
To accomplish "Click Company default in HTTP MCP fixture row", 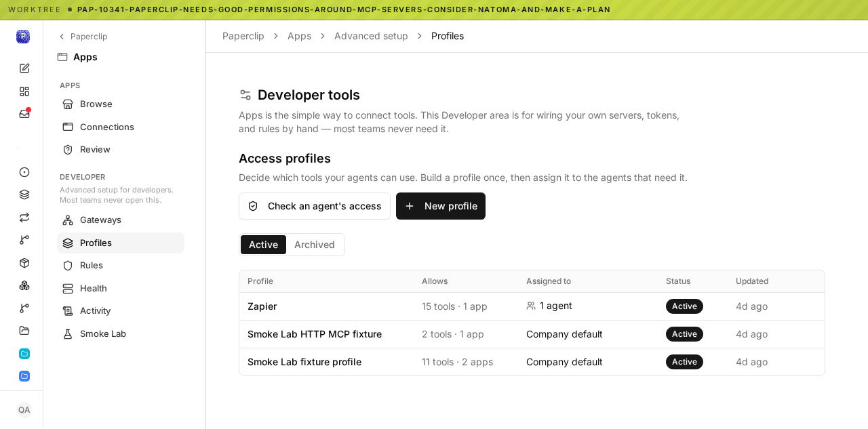I will [564, 334].
